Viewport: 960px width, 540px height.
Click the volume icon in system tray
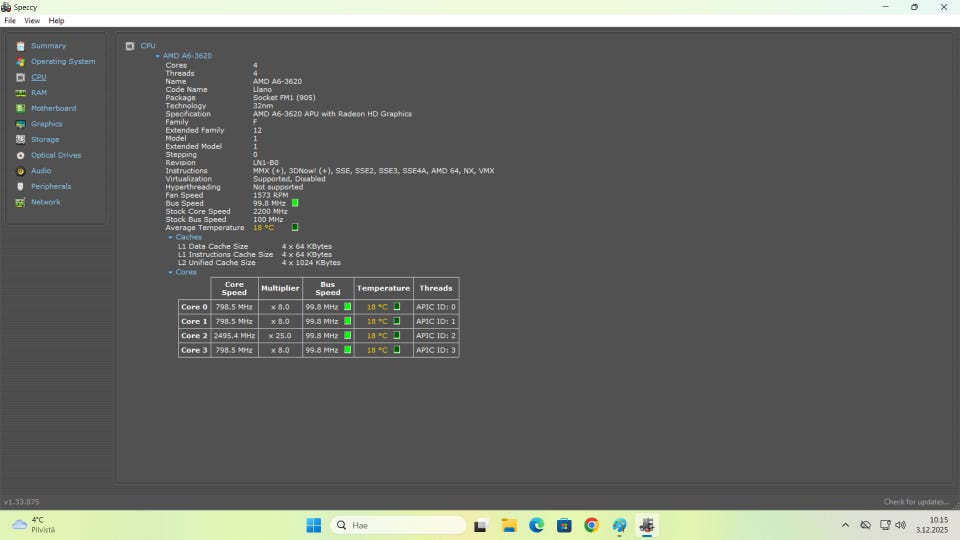901,525
